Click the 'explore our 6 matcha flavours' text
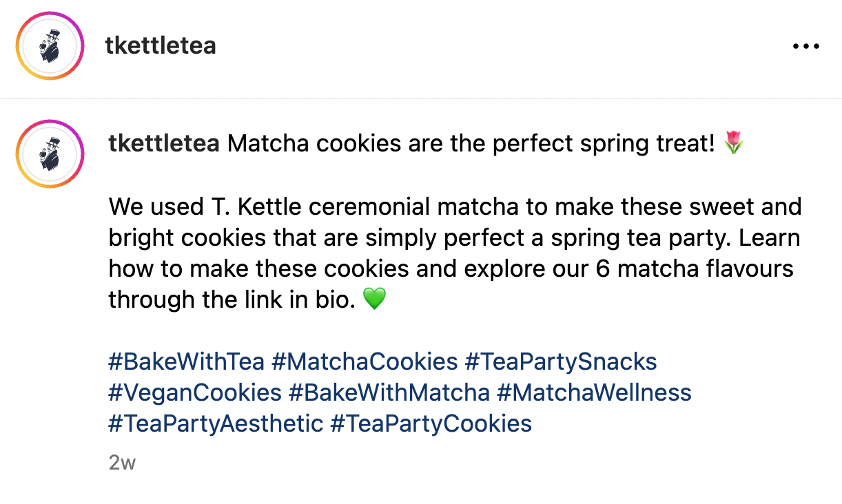The width and height of the screenshot is (842, 504). (x=628, y=268)
